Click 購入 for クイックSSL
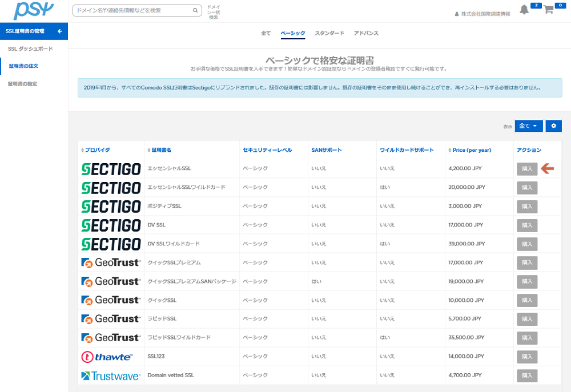This screenshot has width=571, height=392. click(x=527, y=301)
